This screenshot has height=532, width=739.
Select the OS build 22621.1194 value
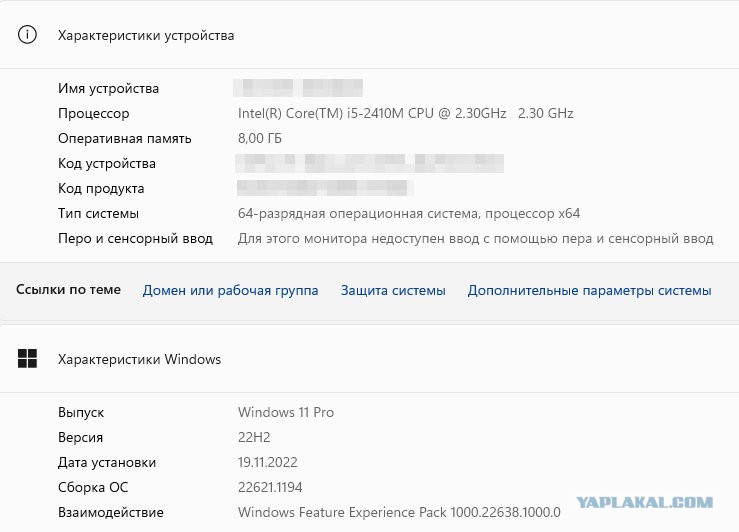pos(270,487)
